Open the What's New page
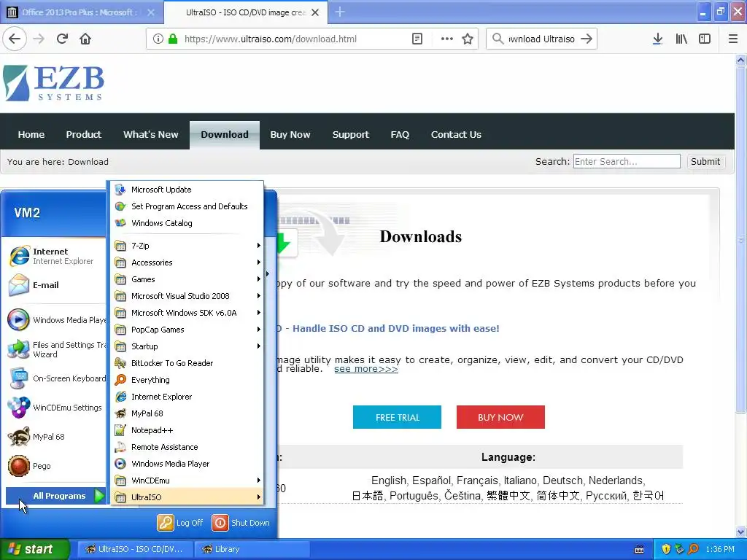Screen dimensions: 747x560 coord(150,135)
